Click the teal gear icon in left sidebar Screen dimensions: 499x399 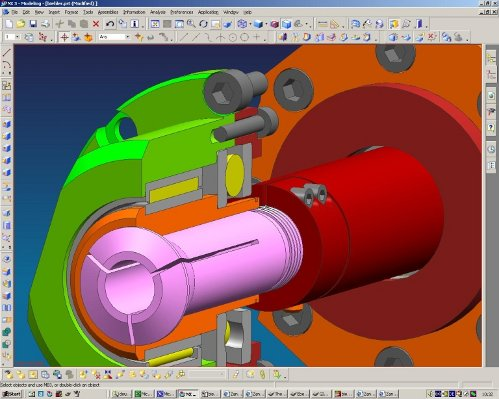(x=7, y=332)
